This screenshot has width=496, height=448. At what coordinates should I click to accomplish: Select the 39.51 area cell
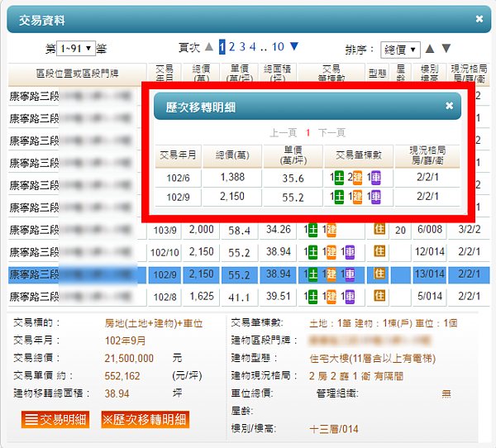(278, 297)
